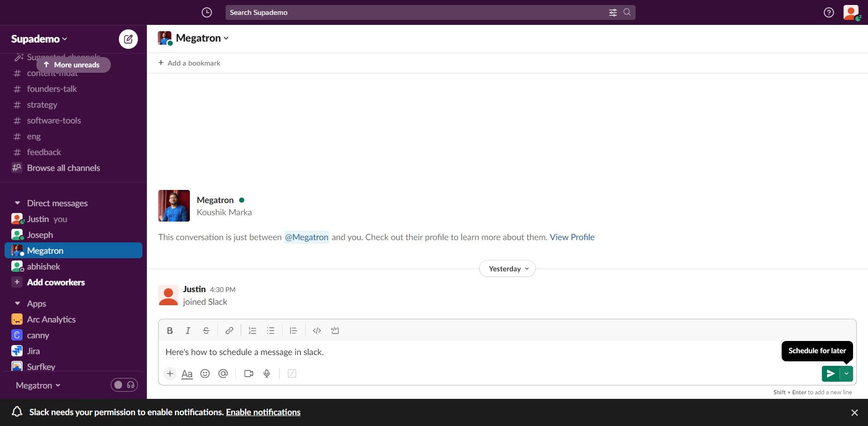This screenshot has height=426, width=868.
Task: Open scheduling options with the send dropdown arrow
Action: [x=847, y=374]
